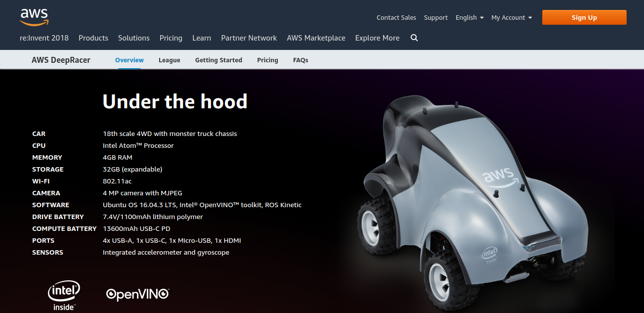Switch to the League tab

(x=170, y=60)
